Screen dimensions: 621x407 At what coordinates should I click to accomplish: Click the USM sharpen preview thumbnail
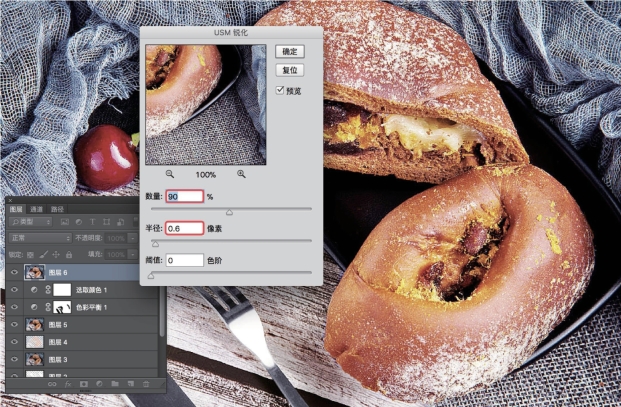coord(206,105)
